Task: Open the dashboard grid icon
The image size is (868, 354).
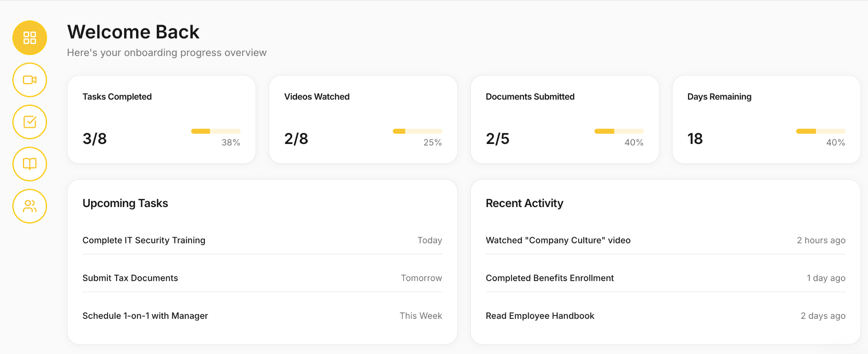Action: pyautogui.click(x=30, y=38)
